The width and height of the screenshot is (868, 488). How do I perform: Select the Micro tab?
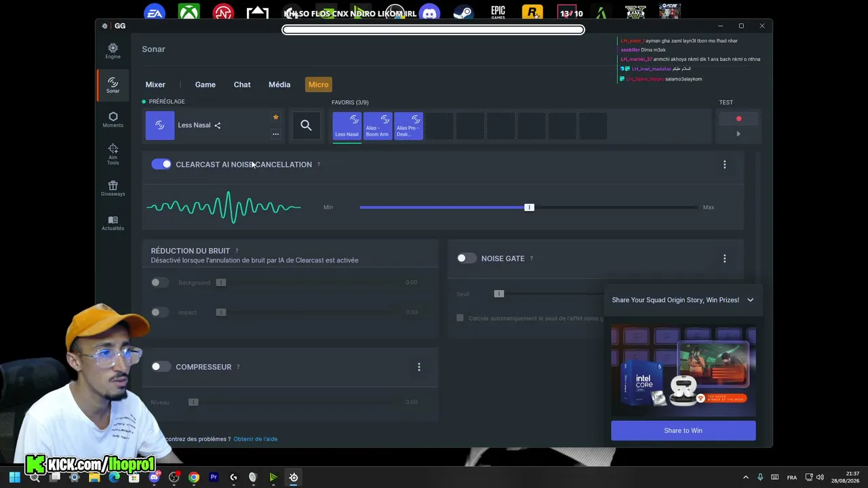(318, 85)
